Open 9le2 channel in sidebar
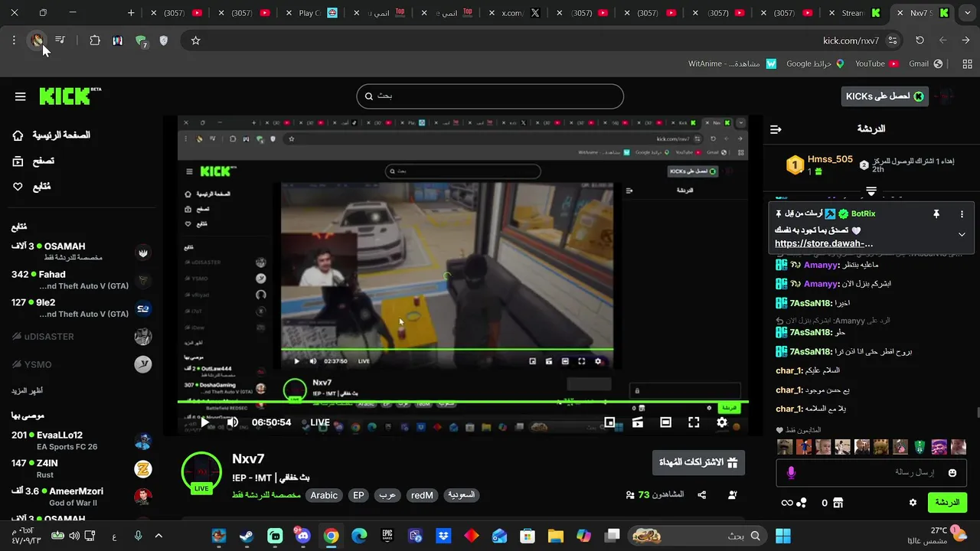This screenshot has width=980, height=551. point(80,308)
